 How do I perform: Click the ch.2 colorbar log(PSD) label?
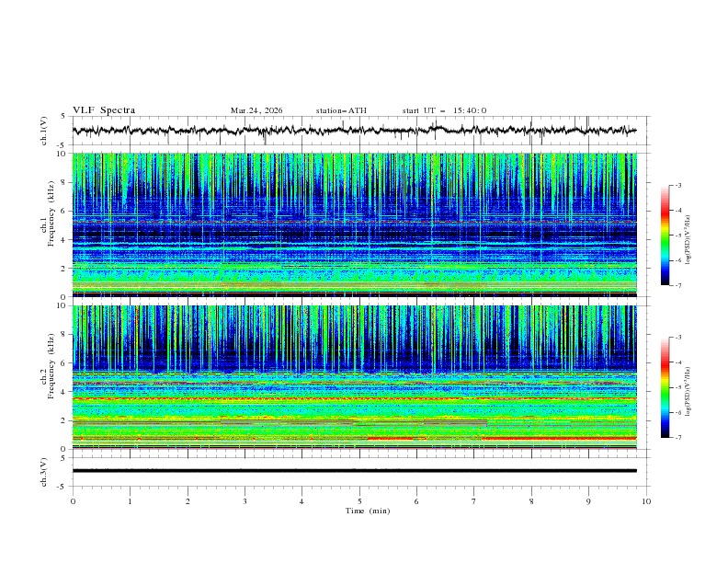click(x=688, y=391)
